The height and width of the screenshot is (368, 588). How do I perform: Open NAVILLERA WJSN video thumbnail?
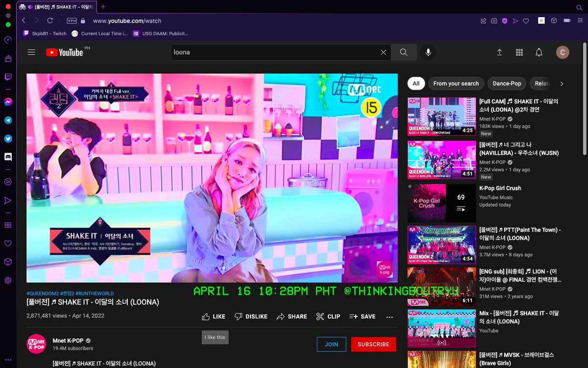pyautogui.click(x=441, y=160)
